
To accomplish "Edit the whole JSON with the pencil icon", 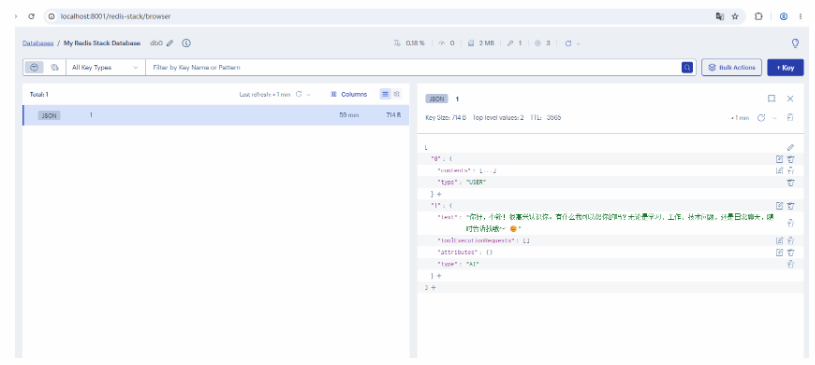I will click(791, 148).
